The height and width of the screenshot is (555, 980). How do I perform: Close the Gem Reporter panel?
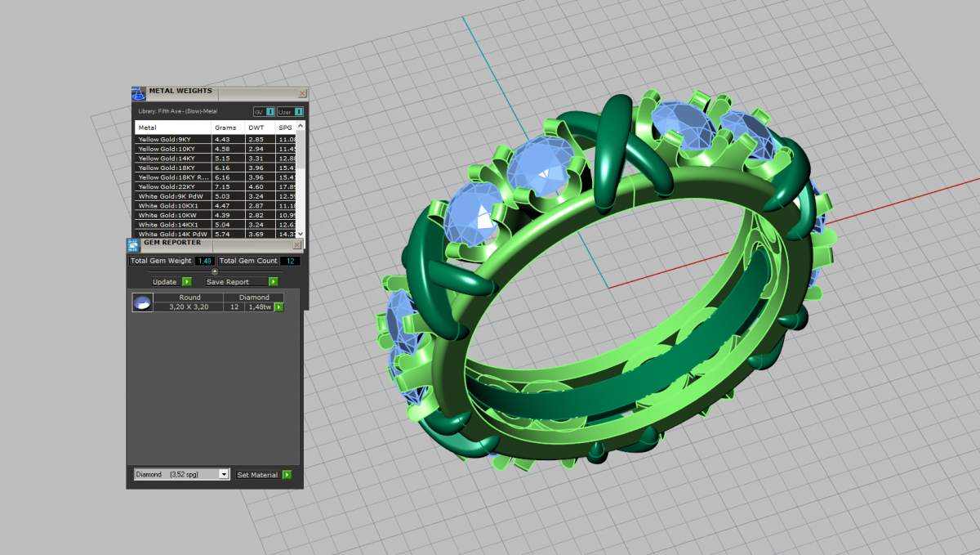click(x=296, y=244)
